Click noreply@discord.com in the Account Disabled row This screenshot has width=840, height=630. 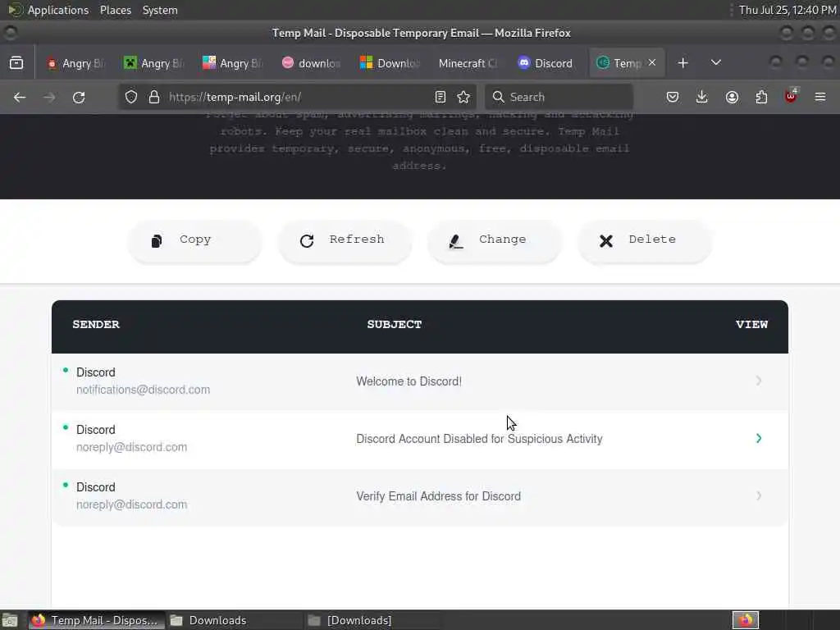tap(132, 447)
